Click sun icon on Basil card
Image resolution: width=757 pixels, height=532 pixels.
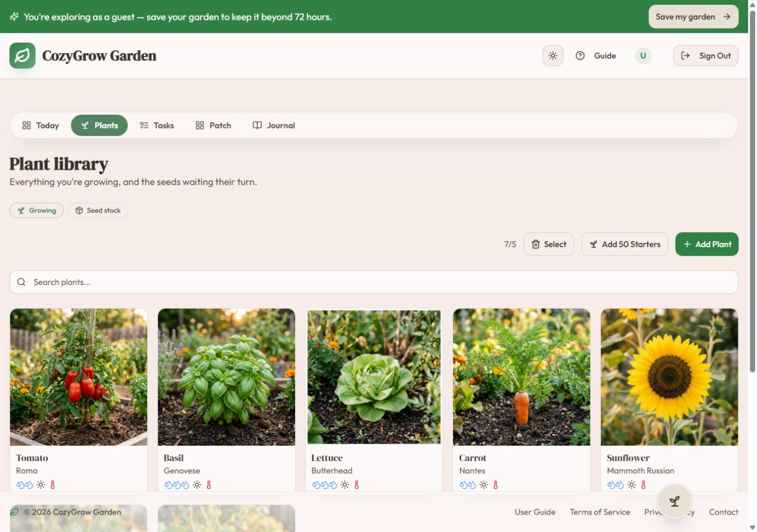tap(197, 485)
